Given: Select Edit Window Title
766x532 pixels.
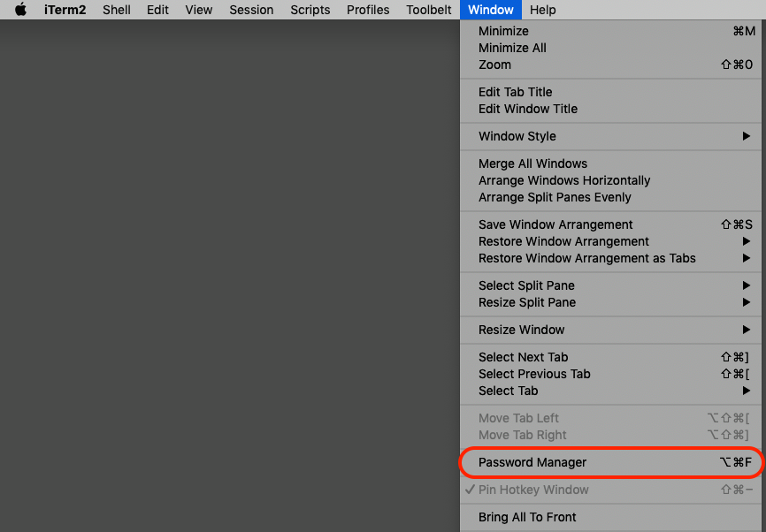Looking at the screenshot, I should pos(610,109).
